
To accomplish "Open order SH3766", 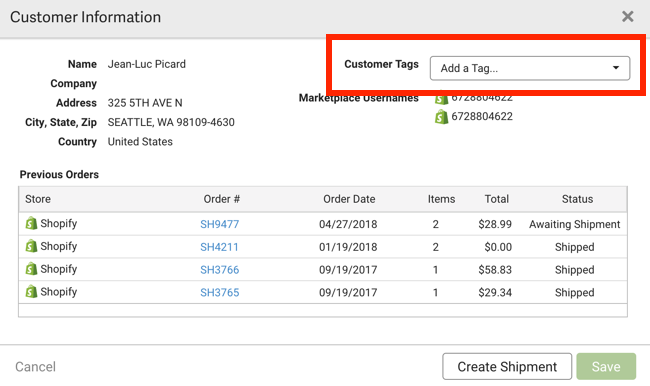I will click(220, 270).
